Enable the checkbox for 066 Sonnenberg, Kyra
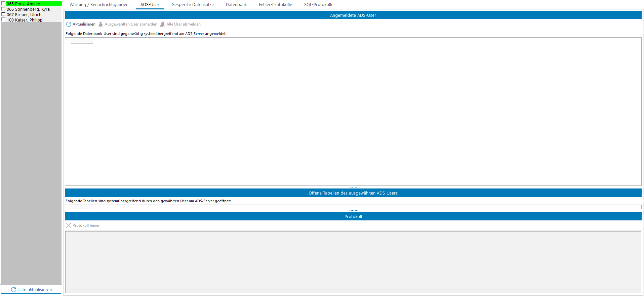644x296 pixels. point(3,9)
